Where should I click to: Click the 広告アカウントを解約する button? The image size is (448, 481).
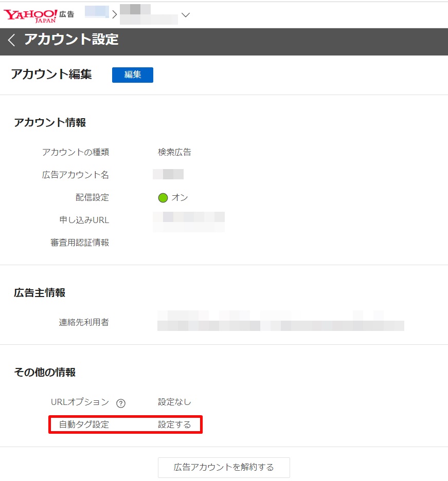click(x=224, y=467)
